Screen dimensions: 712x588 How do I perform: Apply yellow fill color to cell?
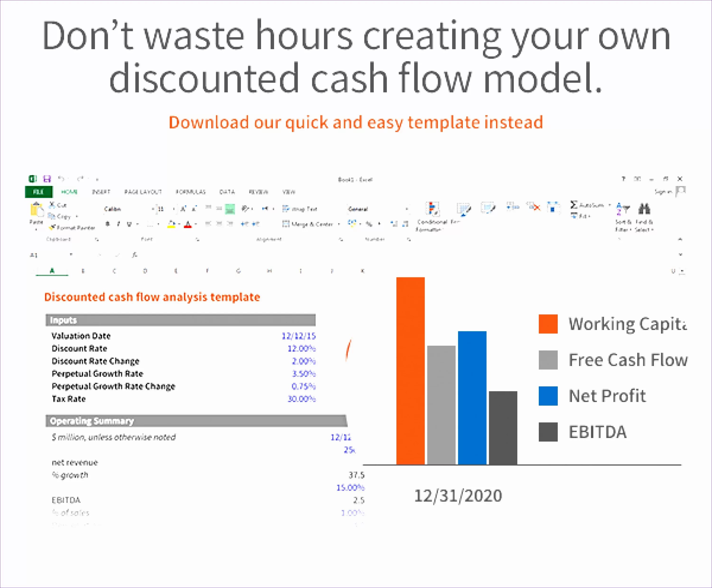(x=171, y=225)
